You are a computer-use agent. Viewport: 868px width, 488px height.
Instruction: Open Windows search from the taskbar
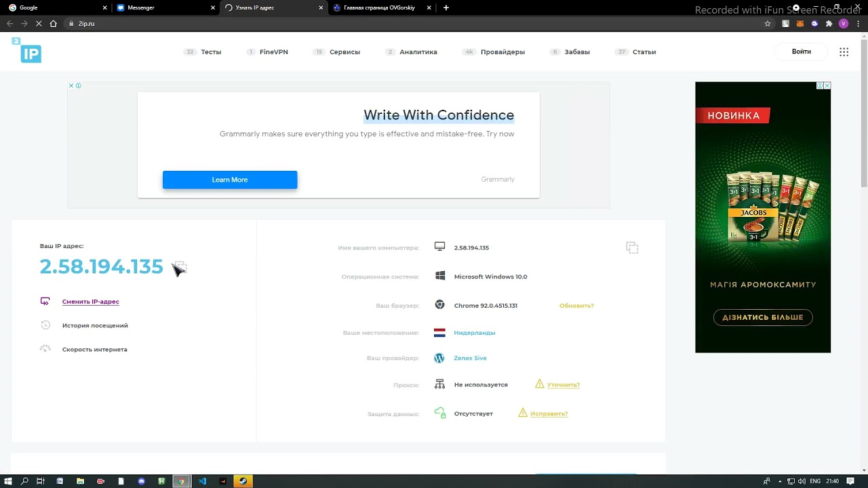point(24,481)
